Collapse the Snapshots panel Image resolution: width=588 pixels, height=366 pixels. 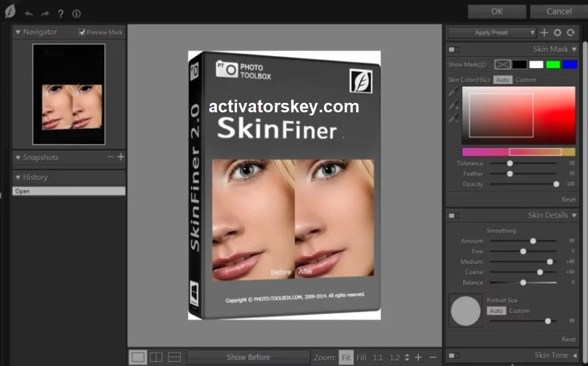pyautogui.click(x=18, y=157)
